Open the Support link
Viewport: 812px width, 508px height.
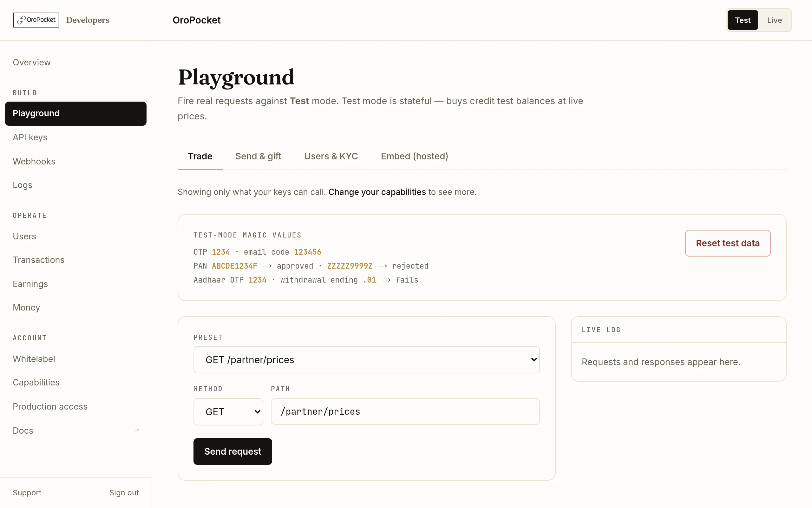coord(27,493)
